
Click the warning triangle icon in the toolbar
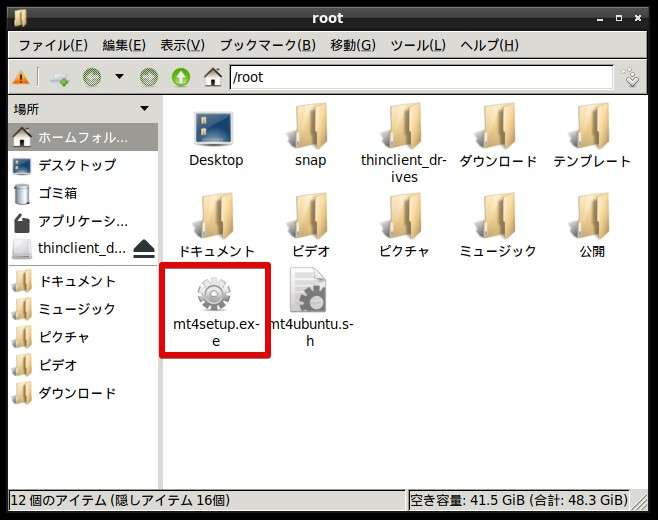pos(21,78)
